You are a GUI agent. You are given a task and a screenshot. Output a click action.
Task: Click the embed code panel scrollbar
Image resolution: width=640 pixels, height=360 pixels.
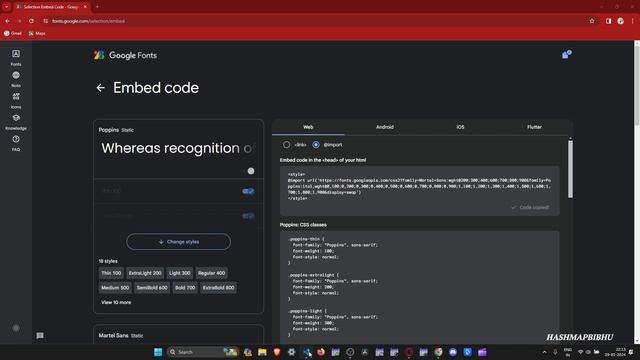pos(570,169)
